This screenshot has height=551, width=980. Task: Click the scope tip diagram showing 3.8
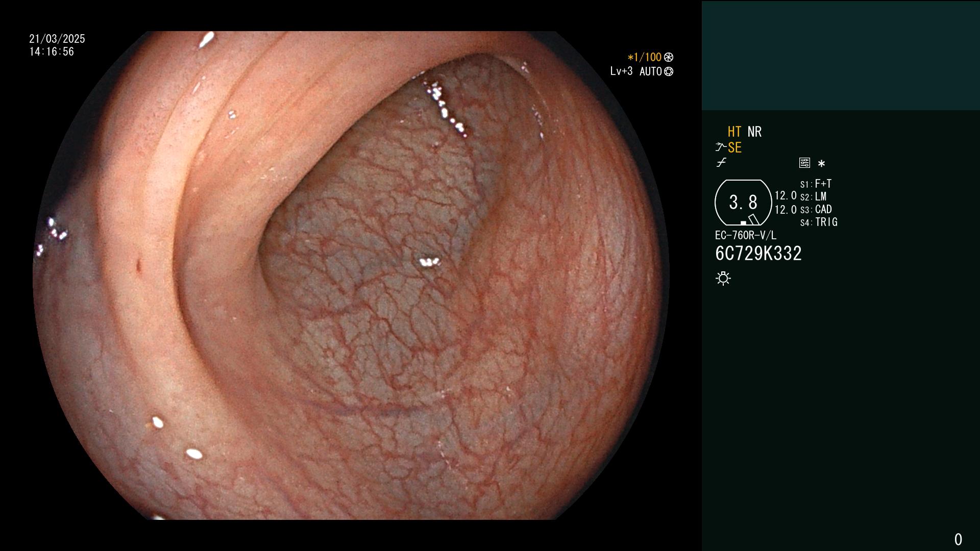(x=743, y=203)
